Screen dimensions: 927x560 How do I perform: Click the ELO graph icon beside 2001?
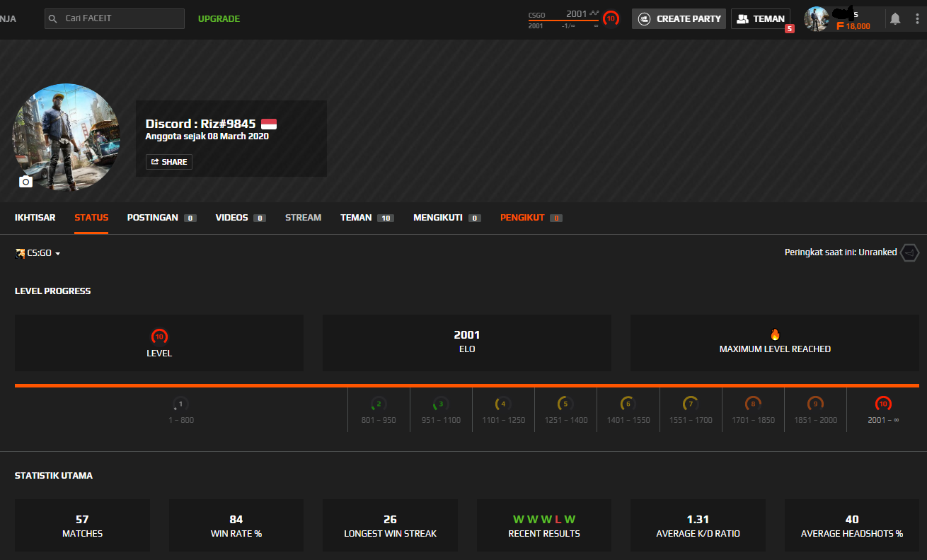pos(594,13)
